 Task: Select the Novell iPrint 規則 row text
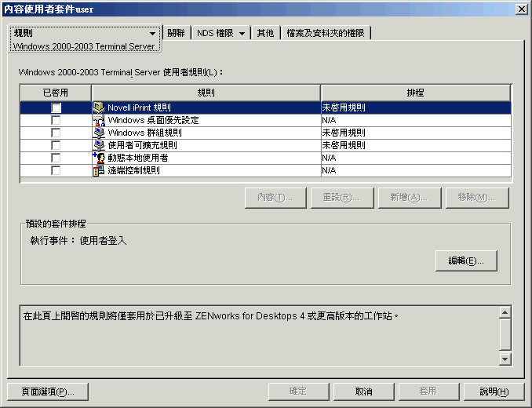139,107
